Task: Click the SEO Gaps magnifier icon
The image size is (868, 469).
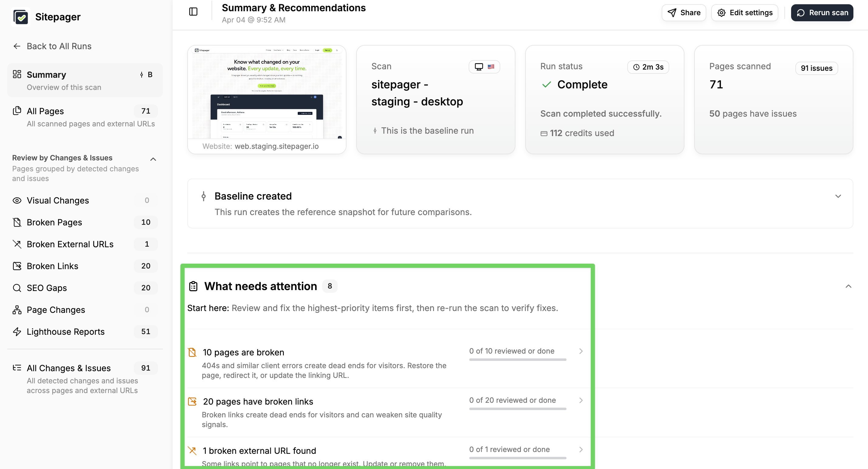Action: (x=17, y=288)
